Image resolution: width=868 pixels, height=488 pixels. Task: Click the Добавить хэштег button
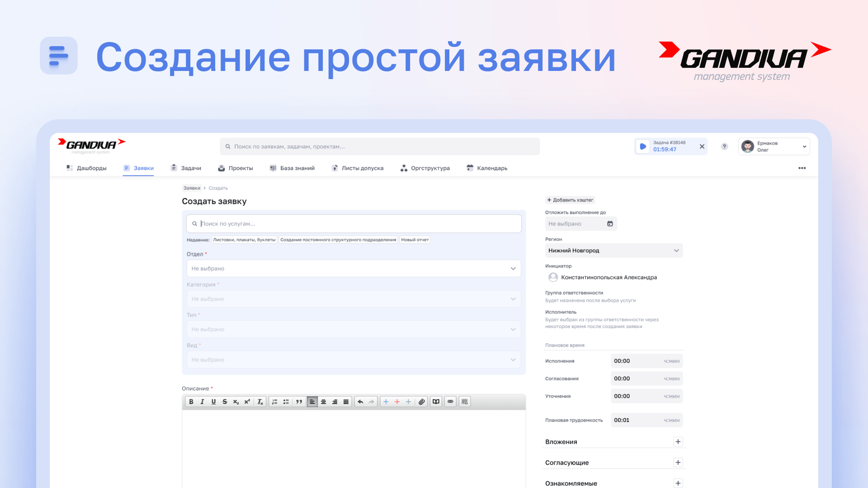click(570, 200)
